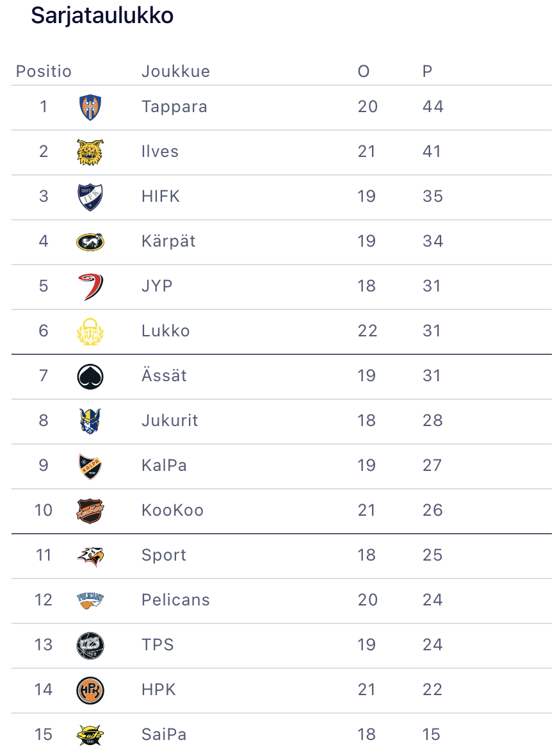Click the TPS round logo
The width and height of the screenshot is (557, 756).
tap(90, 645)
